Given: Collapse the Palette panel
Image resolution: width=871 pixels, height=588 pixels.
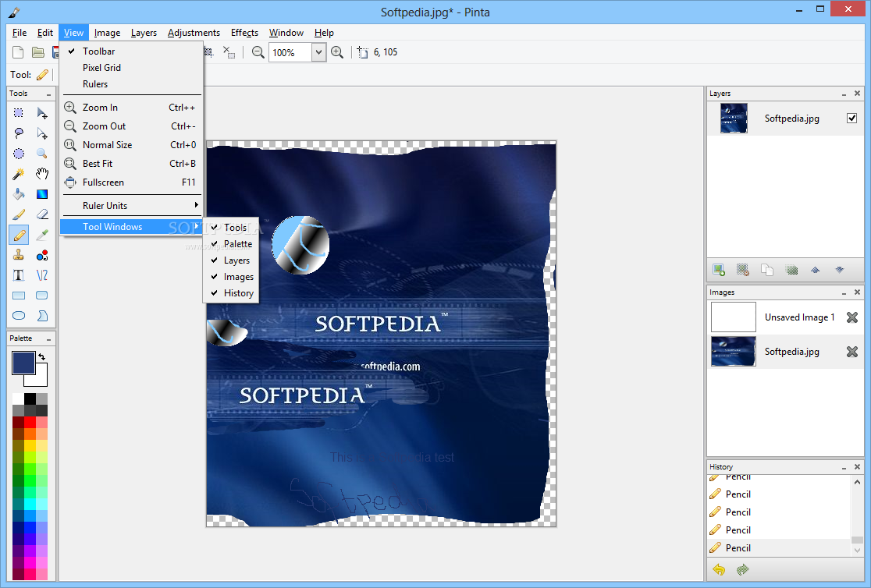Looking at the screenshot, I should (x=49, y=338).
